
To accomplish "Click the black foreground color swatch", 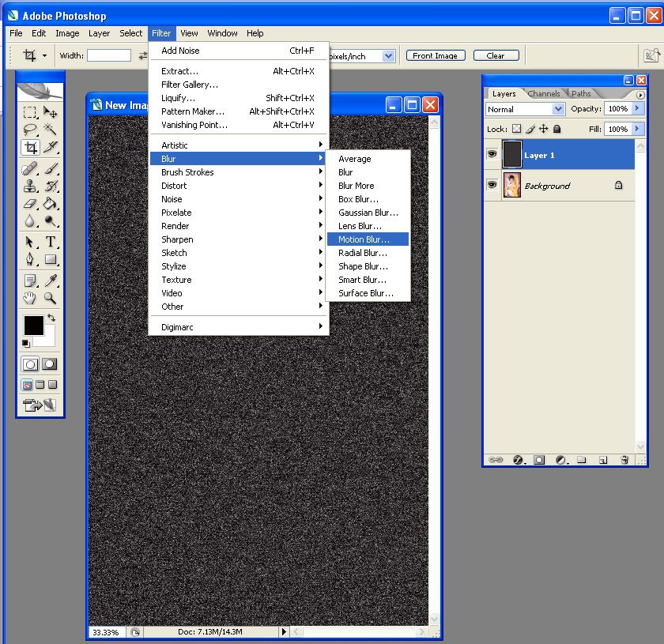I will click(33, 325).
